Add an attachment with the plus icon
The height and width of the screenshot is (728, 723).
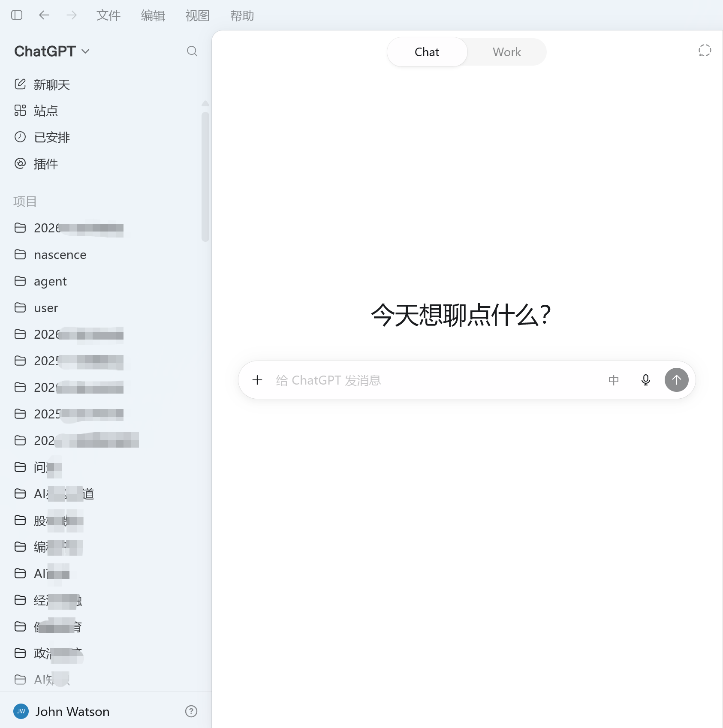coord(257,380)
